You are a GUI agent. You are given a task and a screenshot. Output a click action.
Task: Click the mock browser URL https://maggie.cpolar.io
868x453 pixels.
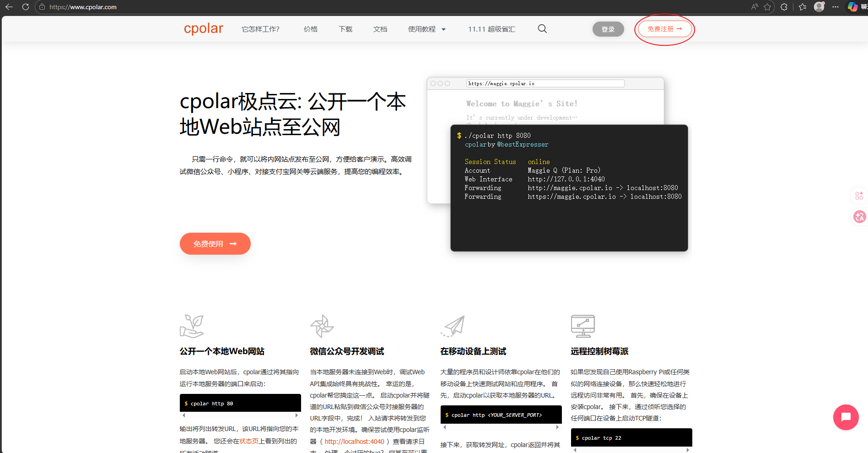[545, 83]
